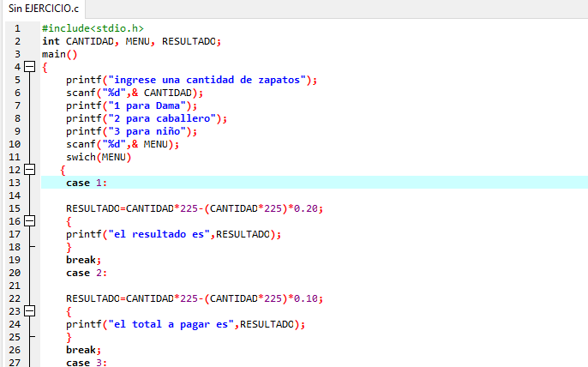Click the RESULTADO formula ending in 0.20
Image resolution: width=588 pixels, height=367 pixels.
click(x=195, y=208)
